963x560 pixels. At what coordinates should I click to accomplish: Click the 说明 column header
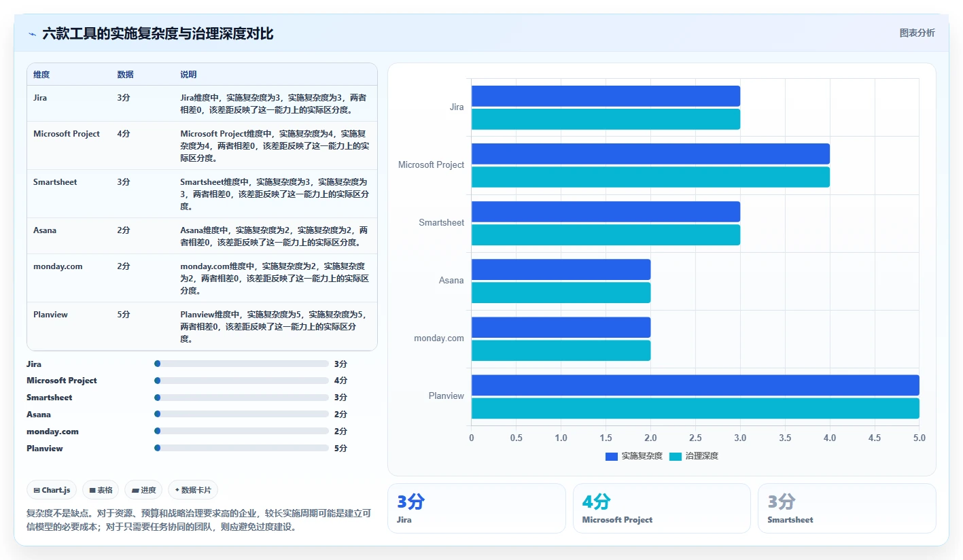click(188, 74)
